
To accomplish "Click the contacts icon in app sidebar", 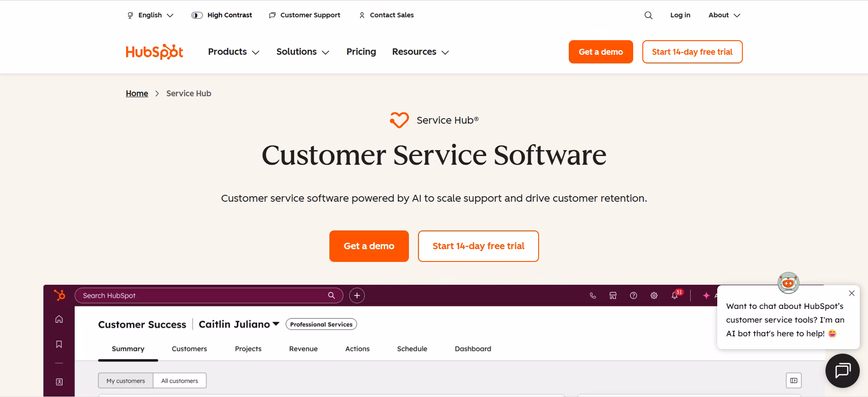I will click(x=59, y=381).
